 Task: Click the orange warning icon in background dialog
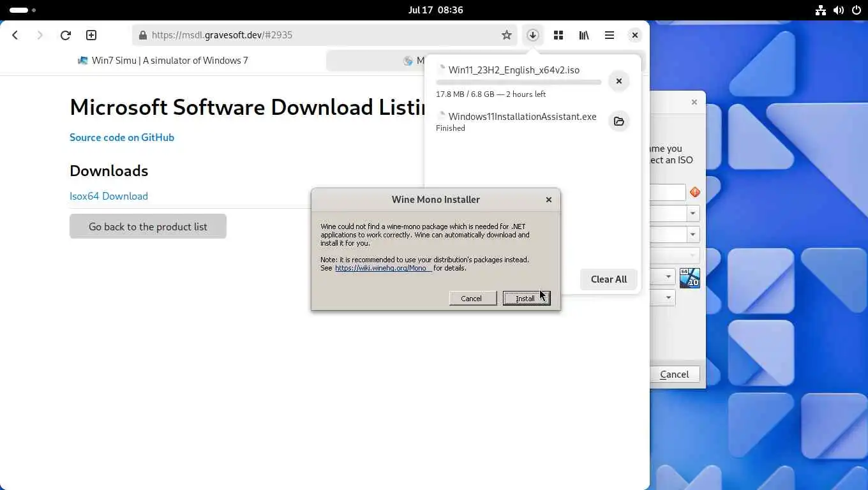pyautogui.click(x=695, y=192)
